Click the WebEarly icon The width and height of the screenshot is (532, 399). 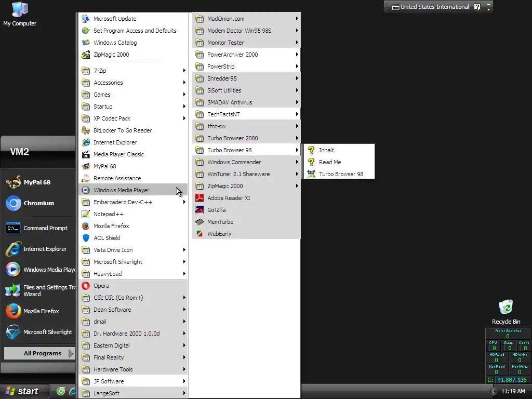(x=199, y=234)
